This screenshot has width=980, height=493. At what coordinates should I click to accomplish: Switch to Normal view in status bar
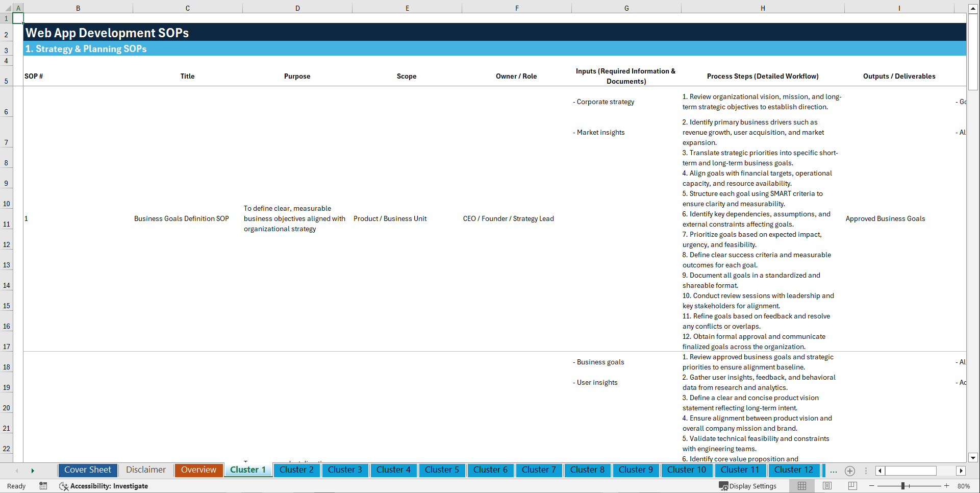click(x=801, y=486)
